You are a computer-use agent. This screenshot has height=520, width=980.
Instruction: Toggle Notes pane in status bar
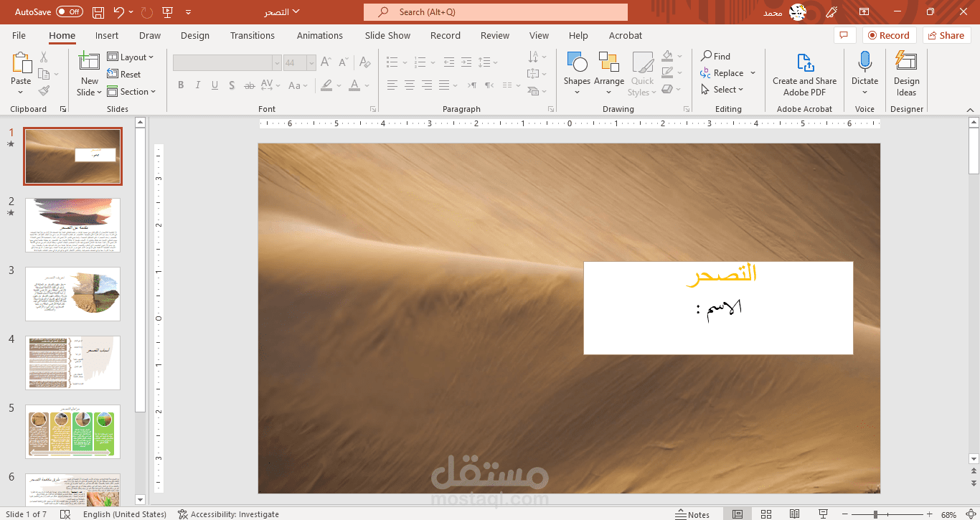(692, 514)
